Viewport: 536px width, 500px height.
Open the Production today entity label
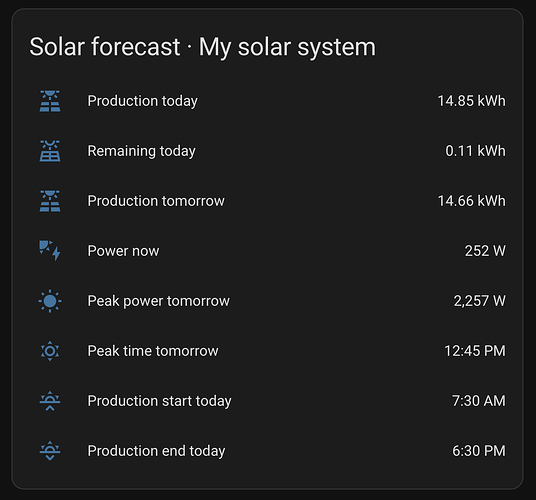[143, 101]
